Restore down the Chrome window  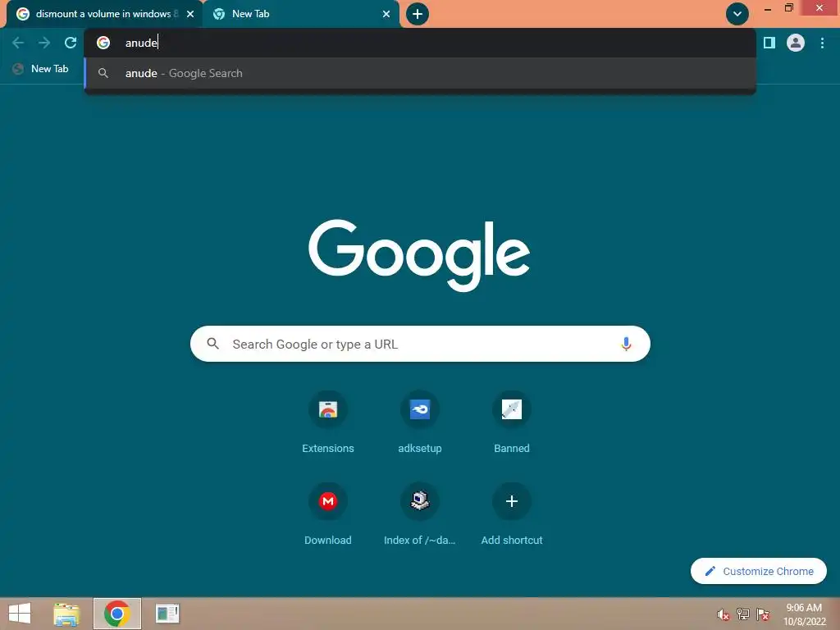point(789,8)
